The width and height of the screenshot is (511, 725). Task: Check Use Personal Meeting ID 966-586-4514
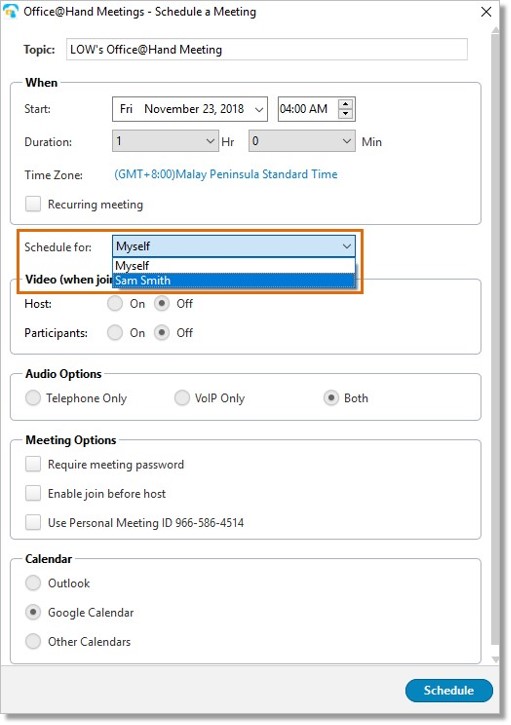point(33,522)
